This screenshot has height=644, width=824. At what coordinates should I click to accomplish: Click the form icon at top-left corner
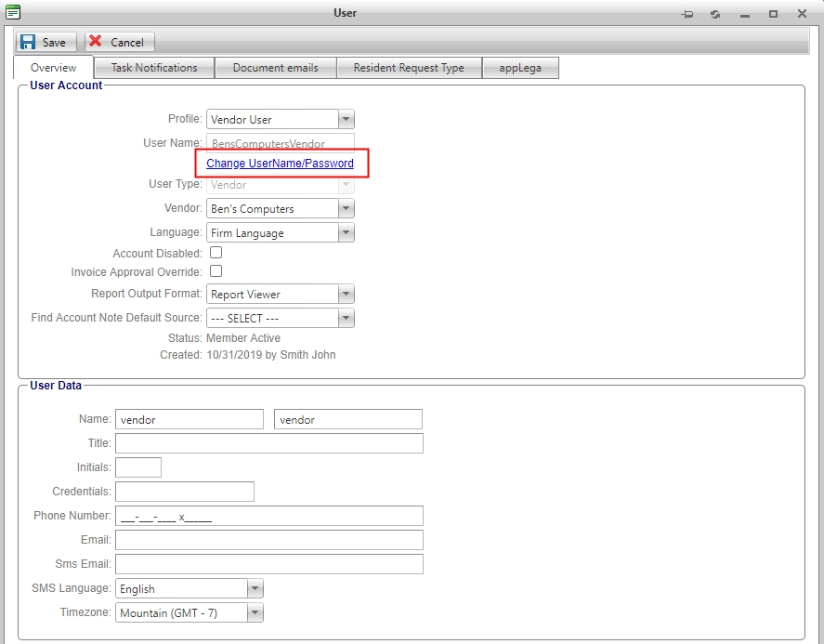(12, 12)
